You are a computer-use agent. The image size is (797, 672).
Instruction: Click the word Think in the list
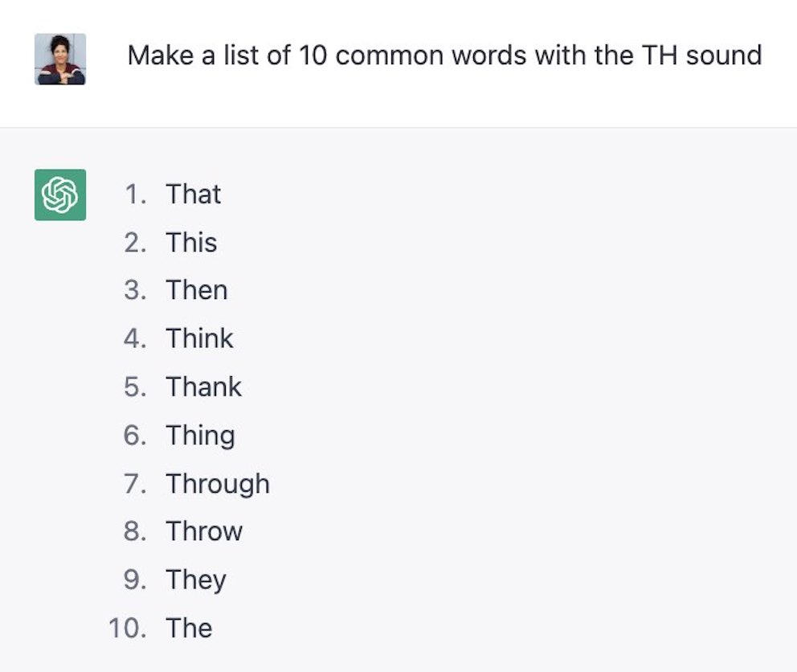tap(199, 338)
